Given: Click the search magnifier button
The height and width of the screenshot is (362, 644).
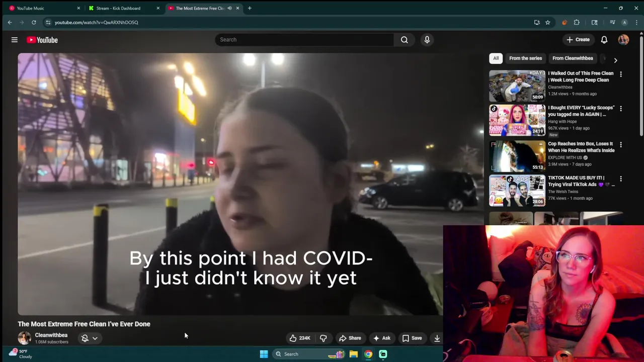Looking at the screenshot, I should click(405, 40).
